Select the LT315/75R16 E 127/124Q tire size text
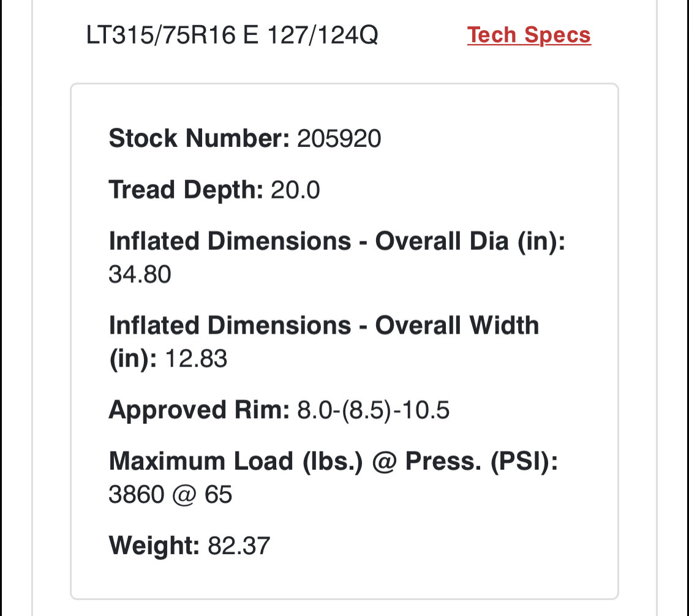The image size is (689, 616). point(232,35)
